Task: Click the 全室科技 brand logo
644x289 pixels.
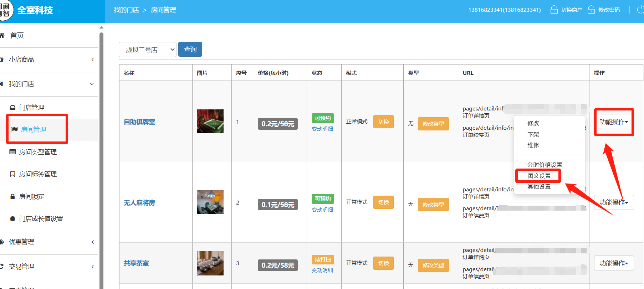Action: 35,10
